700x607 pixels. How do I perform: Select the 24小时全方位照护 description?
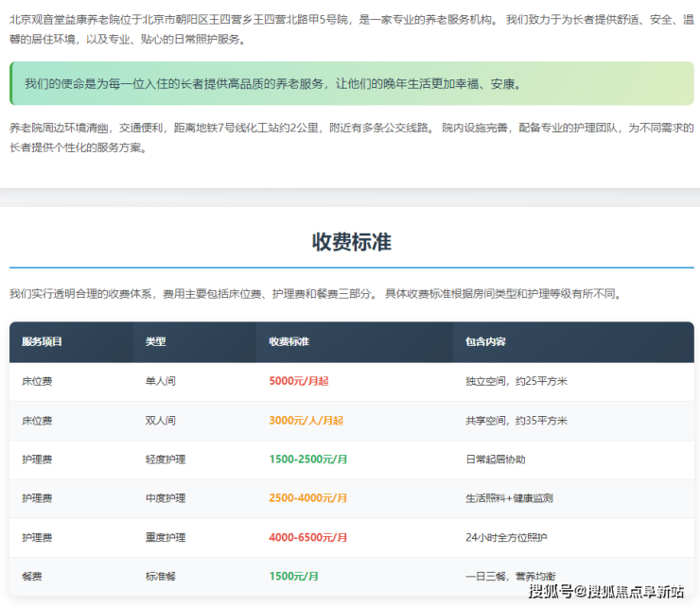(x=506, y=537)
